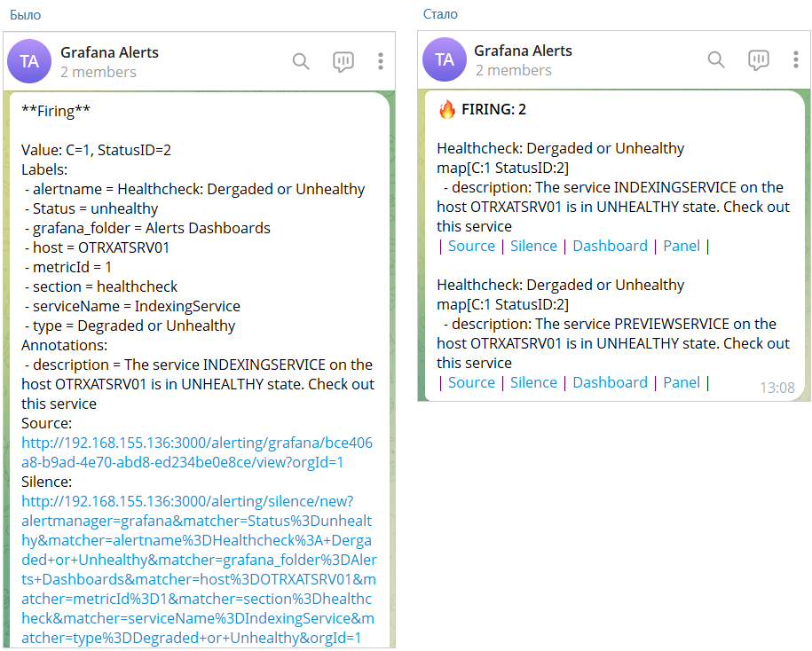Click the 'Labels:' line in the left message

coord(44,169)
